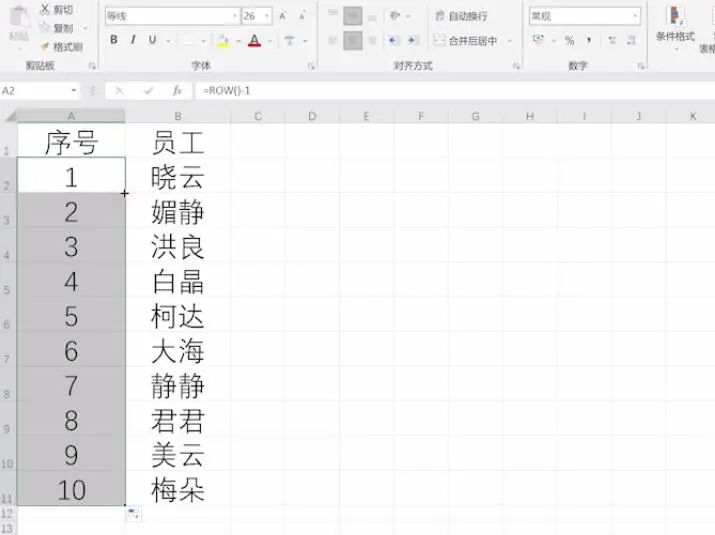
Task: Toggle italic formatting
Action: [x=133, y=40]
